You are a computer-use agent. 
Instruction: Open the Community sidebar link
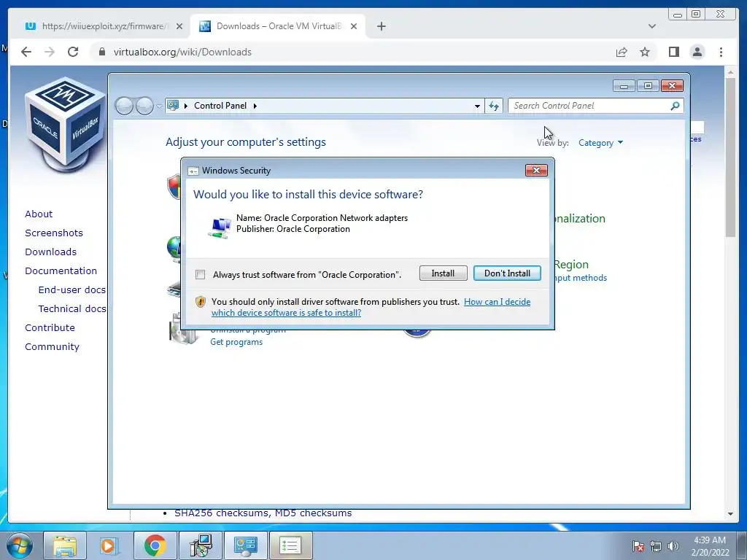point(52,346)
